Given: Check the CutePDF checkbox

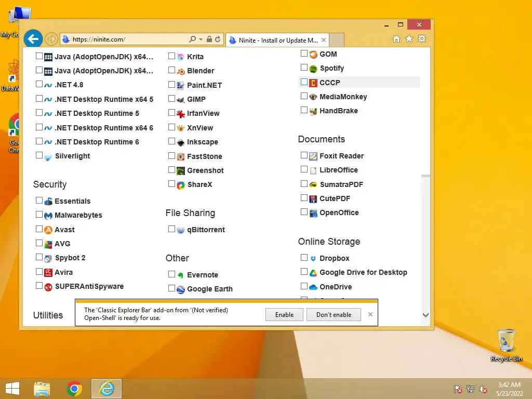Looking at the screenshot, I should (x=304, y=198).
